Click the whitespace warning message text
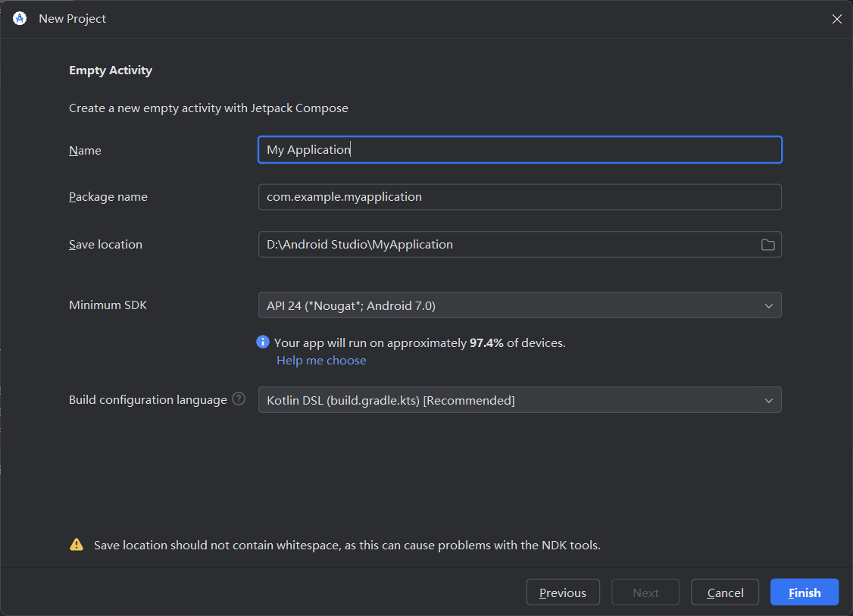This screenshot has width=853, height=616. tap(347, 545)
